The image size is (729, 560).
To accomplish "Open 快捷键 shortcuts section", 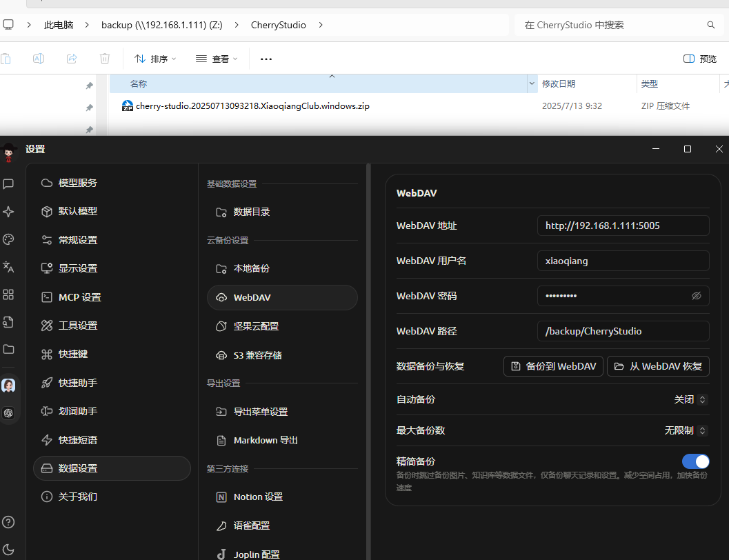I will (112, 354).
